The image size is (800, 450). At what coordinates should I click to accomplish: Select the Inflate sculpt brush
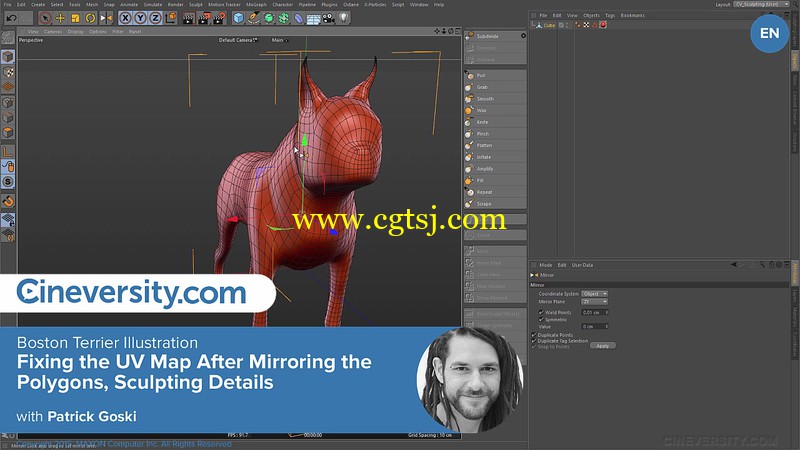pos(495,157)
